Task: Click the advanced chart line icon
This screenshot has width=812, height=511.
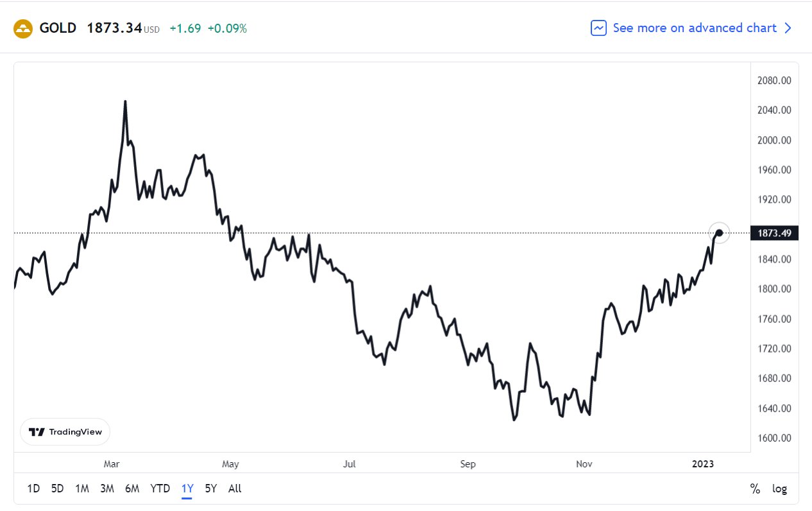Action: click(598, 28)
